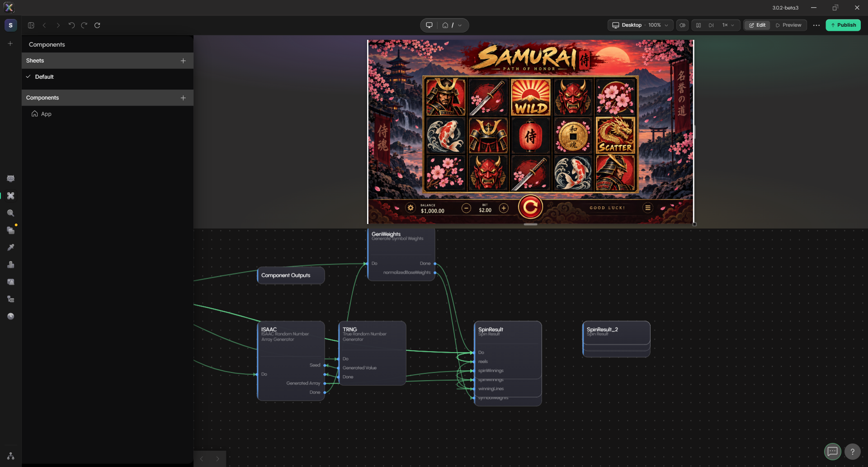The image size is (868, 467).
Task: Open help via the question mark button
Action: tap(852, 451)
